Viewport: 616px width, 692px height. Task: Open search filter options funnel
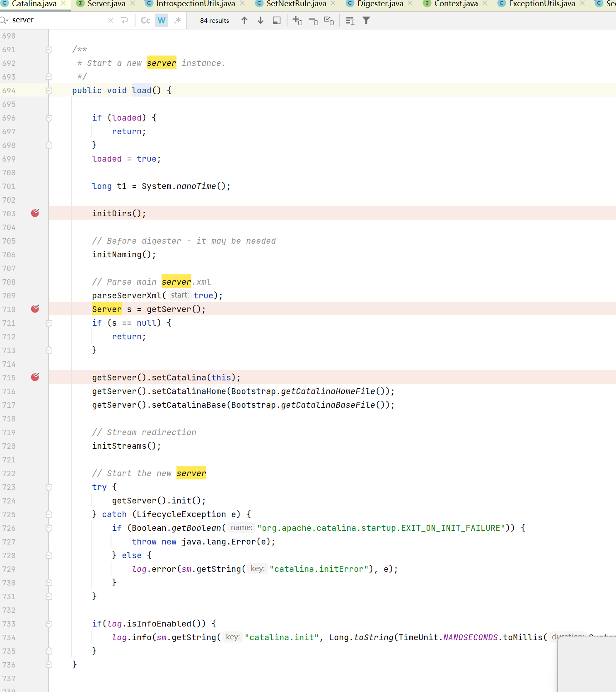(366, 20)
